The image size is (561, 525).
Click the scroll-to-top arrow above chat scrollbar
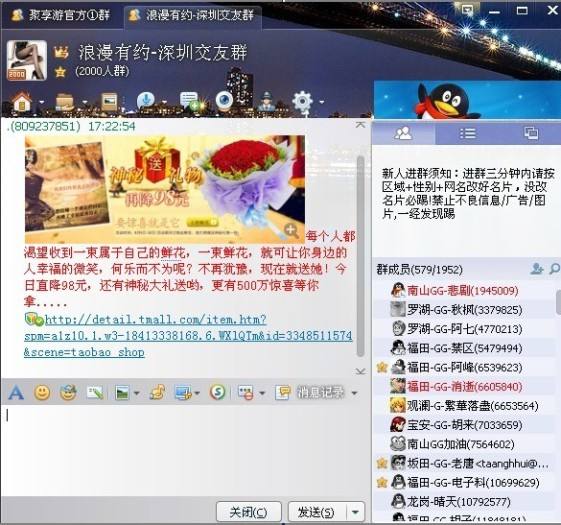(x=360, y=125)
